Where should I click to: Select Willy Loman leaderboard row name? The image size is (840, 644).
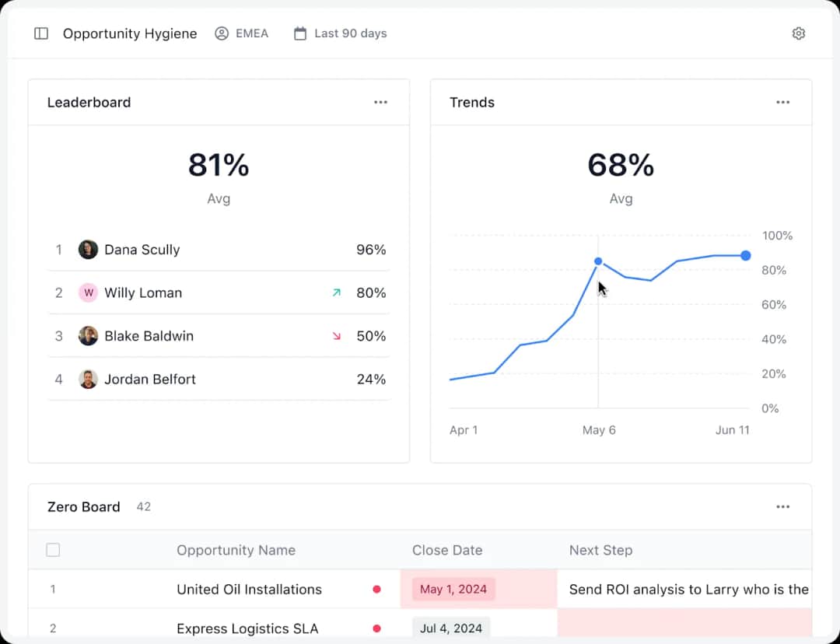pos(143,292)
